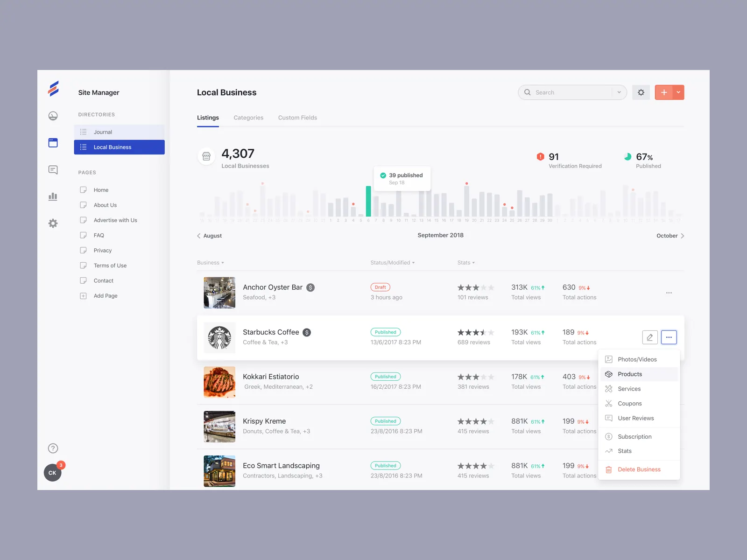
Task: Go to the previous month August
Action: coord(209,236)
